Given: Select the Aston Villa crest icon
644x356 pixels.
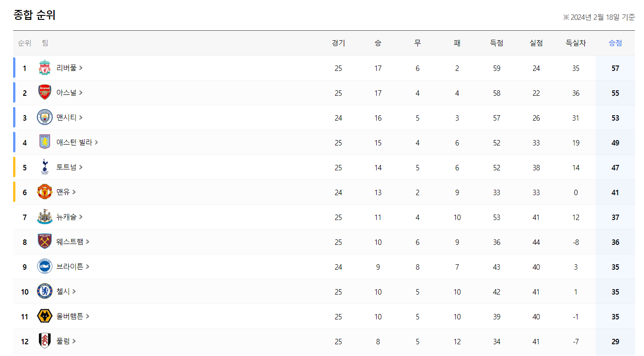Looking at the screenshot, I should coord(44,142).
